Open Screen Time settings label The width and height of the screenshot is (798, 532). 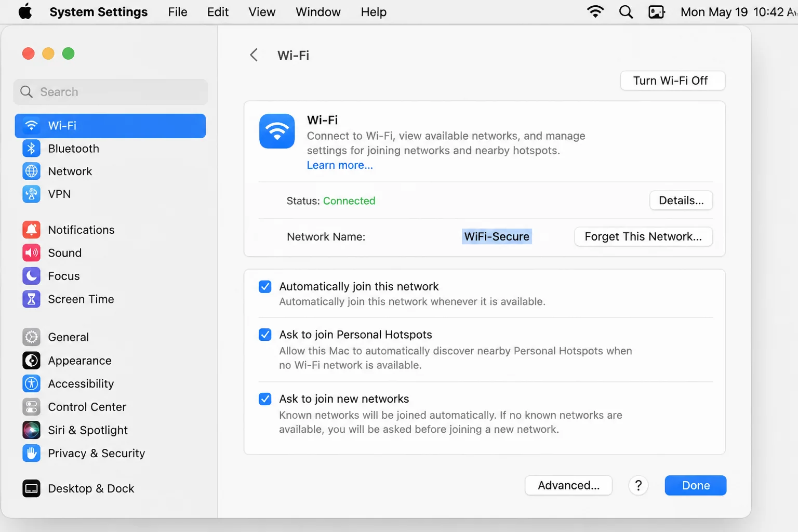click(x=81, y=299)
